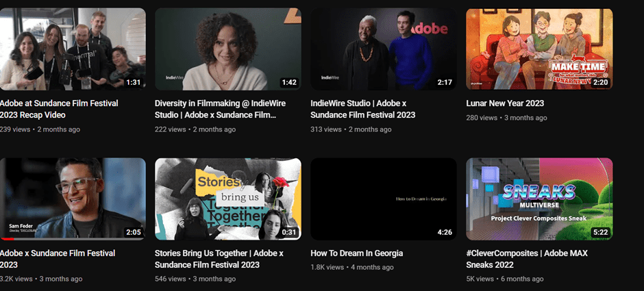Open the IndieWire Studio video thumbnail
644x291 pixels.
coord(384,49)
